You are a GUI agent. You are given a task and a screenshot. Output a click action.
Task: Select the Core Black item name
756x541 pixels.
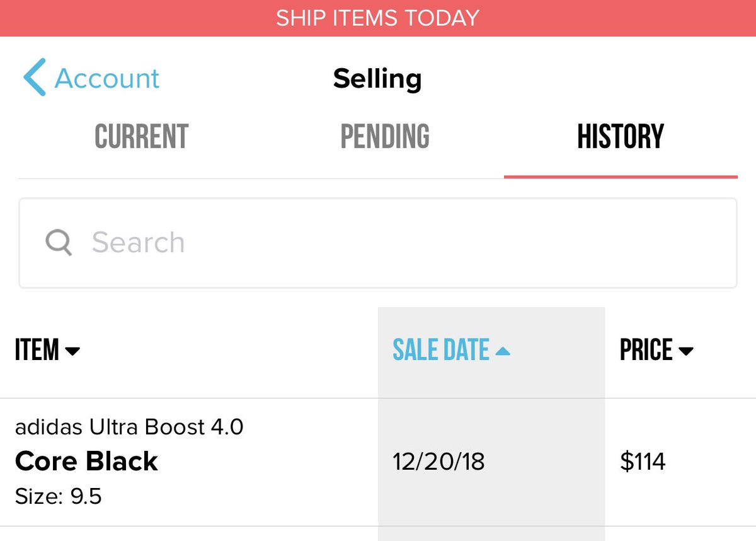tap(86, 462)
